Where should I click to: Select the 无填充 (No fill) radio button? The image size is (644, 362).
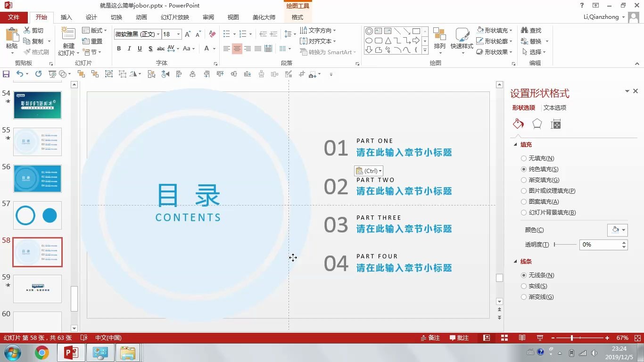[x=524, y=158]
